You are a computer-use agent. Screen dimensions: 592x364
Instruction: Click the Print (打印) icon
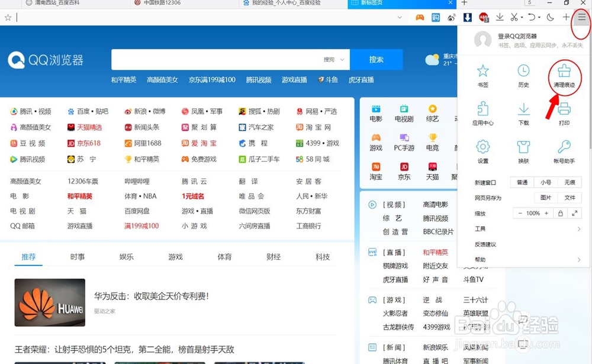tap(564, 113)
